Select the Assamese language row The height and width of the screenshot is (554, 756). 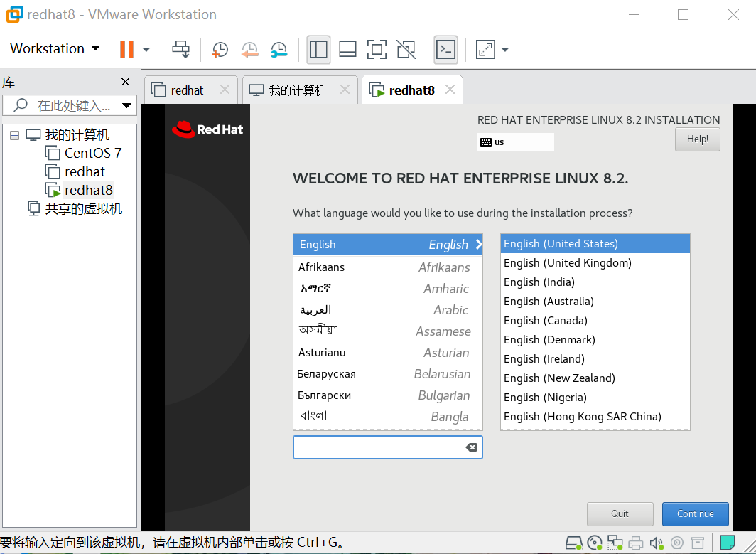[388, 331]
